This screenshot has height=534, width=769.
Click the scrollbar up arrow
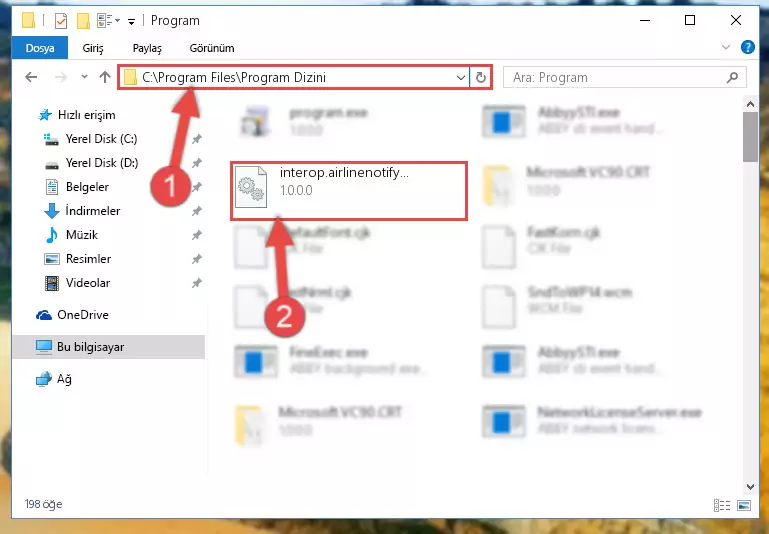pos(750,104)
